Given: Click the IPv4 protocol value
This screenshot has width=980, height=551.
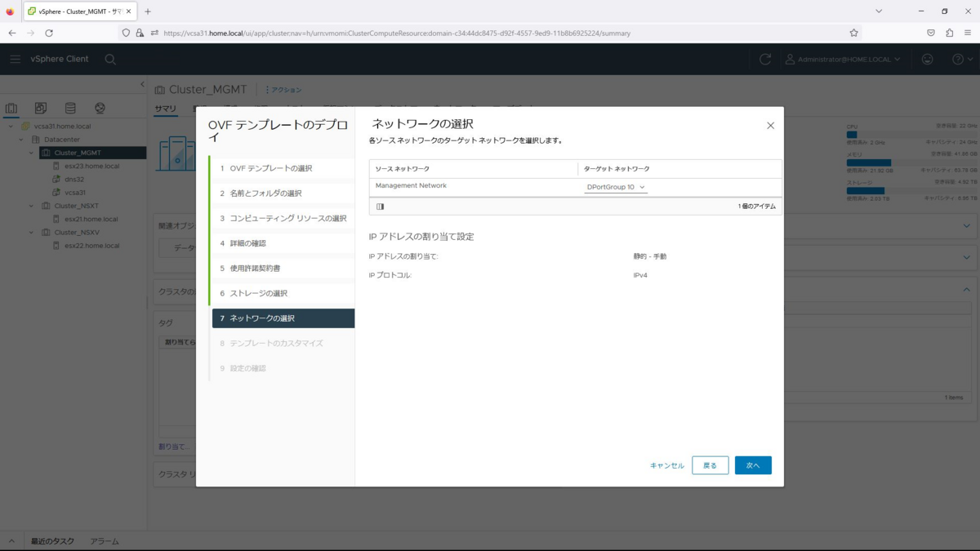Looking at the screenshot, I should click(640, 276).
